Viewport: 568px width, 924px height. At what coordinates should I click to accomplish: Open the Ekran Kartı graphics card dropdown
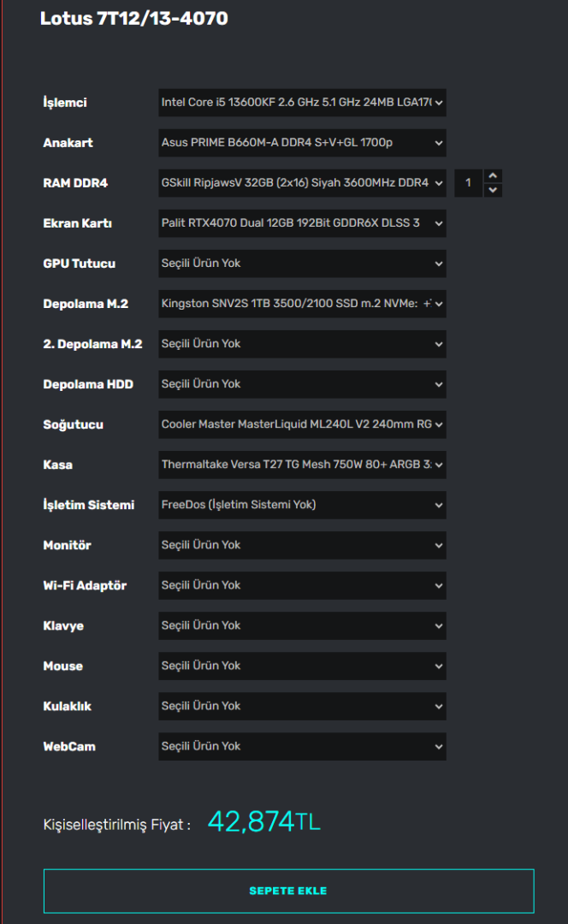tap(302, 223)
